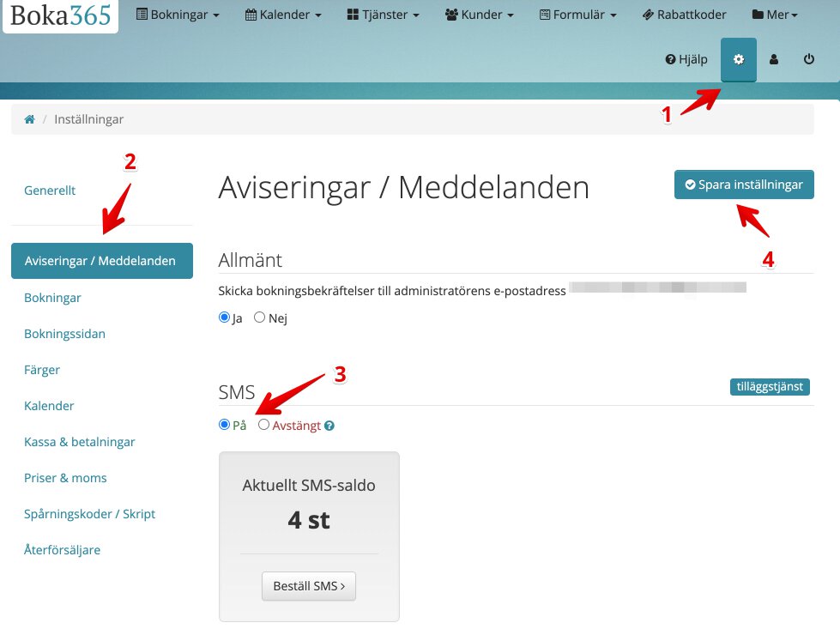Viewport: 840px width, 641px height.
Task: Open the Kassa & betalningar settings
Action: 80,441
